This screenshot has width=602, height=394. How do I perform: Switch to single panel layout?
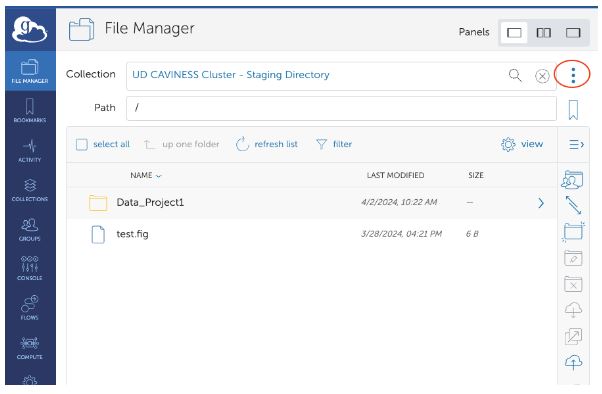point(514,33)
